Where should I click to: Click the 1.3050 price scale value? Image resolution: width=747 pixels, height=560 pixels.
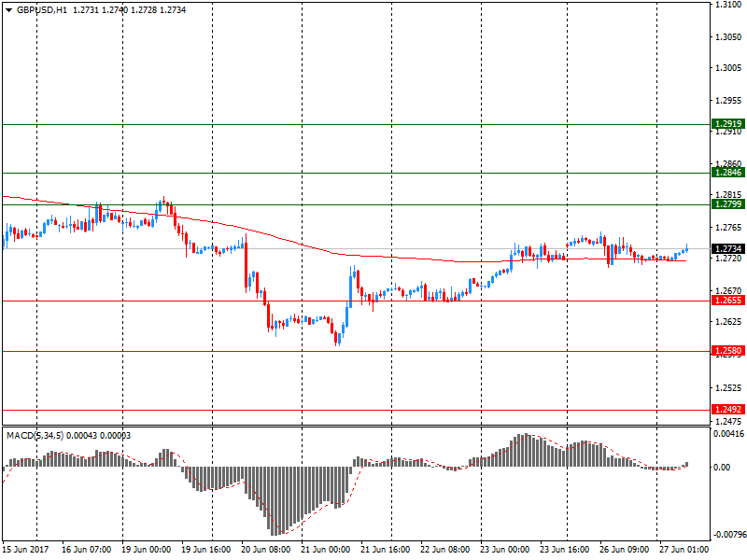tap(728, 36)
